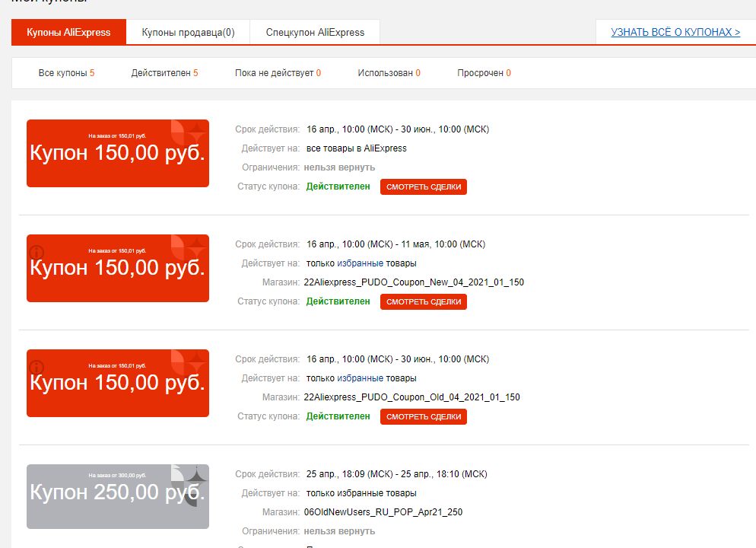Screen dimensions: 756x548
Task: Click СМОТРЕТЬ СДЕЛКИ for Coupon_New store coupon
Action: (424, 301)
